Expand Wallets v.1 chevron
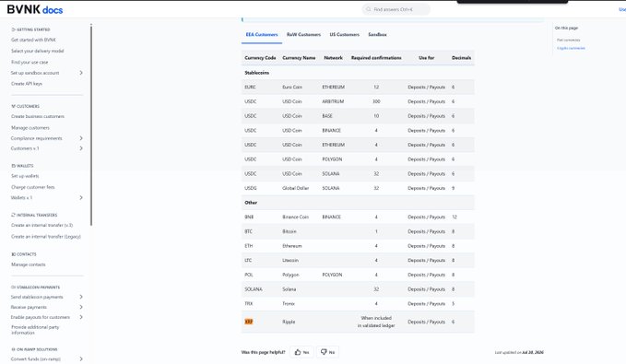The width and height of the screenshot is (626, 364). tap(81, 197)
